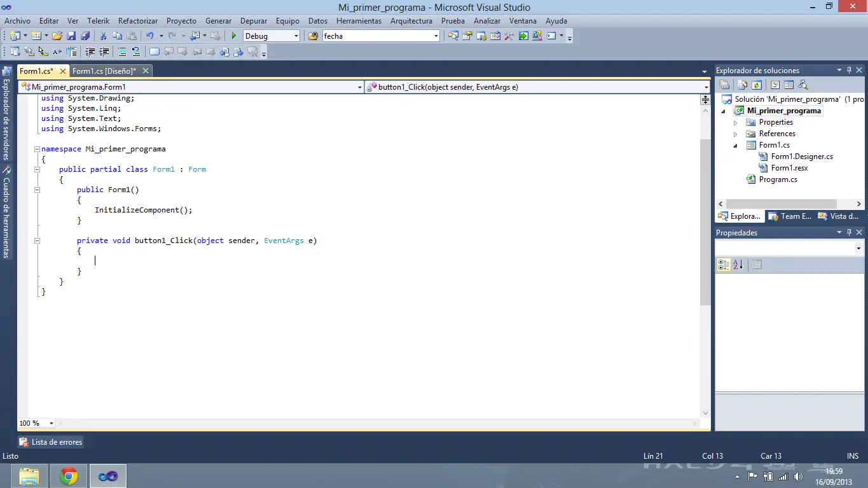Image resolution: width=868 pixels, height=488 pixels.
Task: Click the Save All toolbar icon
Action: pos(85,36)
